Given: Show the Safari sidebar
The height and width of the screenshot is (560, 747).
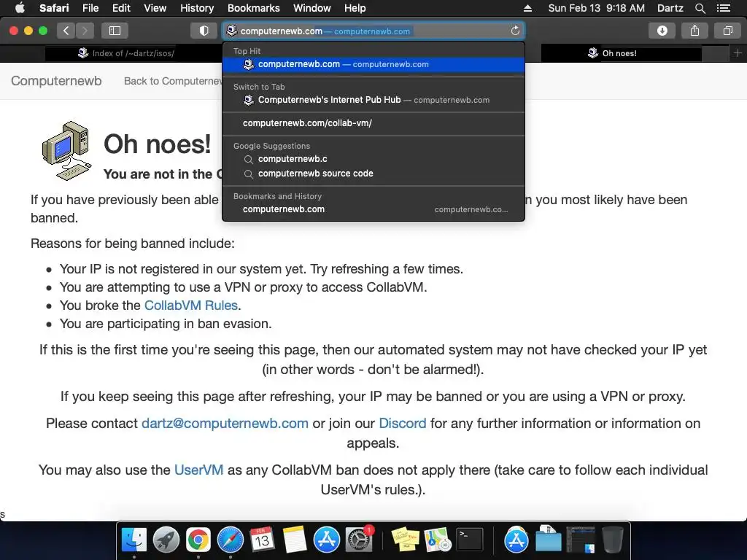Looking at the screenshot, I should pyautogui.click(x=115, y=31).
